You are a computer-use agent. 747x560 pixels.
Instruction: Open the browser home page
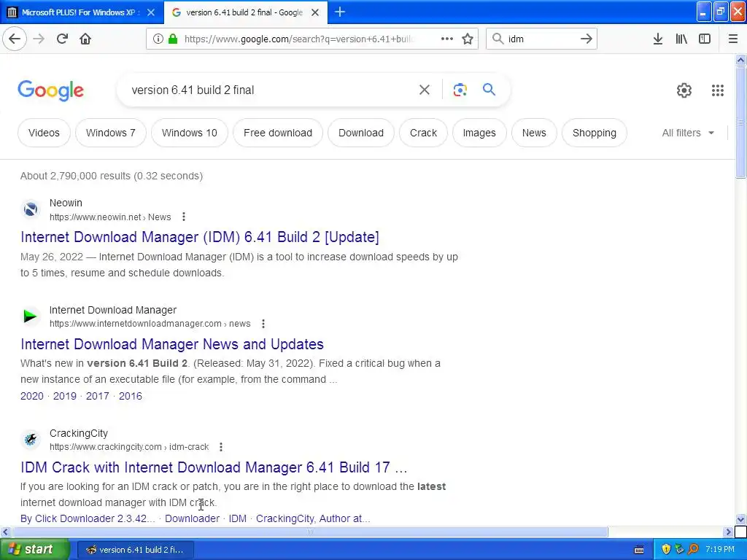85,39
